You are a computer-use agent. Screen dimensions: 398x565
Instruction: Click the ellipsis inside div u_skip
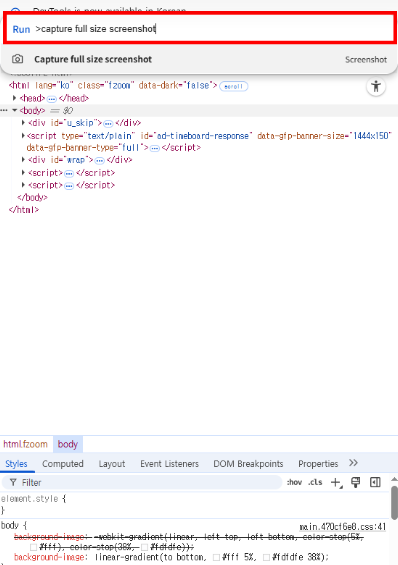pos(108,124)
